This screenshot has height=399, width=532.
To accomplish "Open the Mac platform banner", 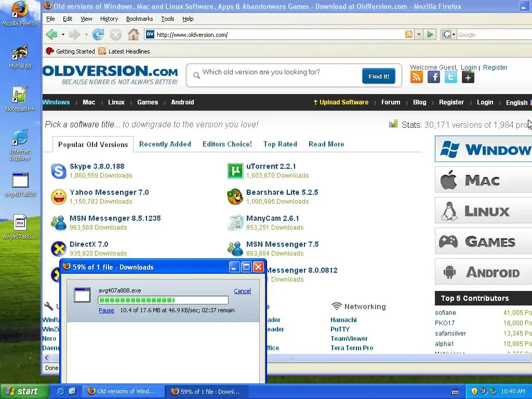I will pyautogui.click(x=484, y=180).
